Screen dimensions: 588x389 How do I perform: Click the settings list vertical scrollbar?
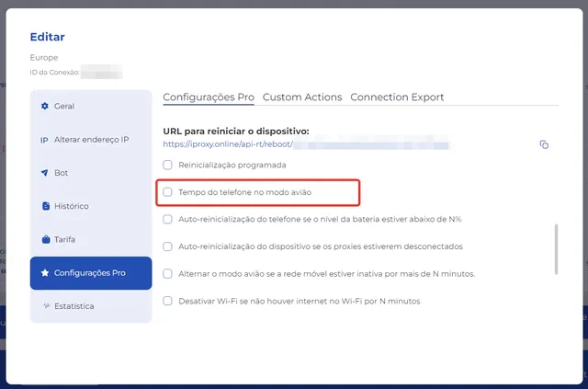tap(556, 249)
